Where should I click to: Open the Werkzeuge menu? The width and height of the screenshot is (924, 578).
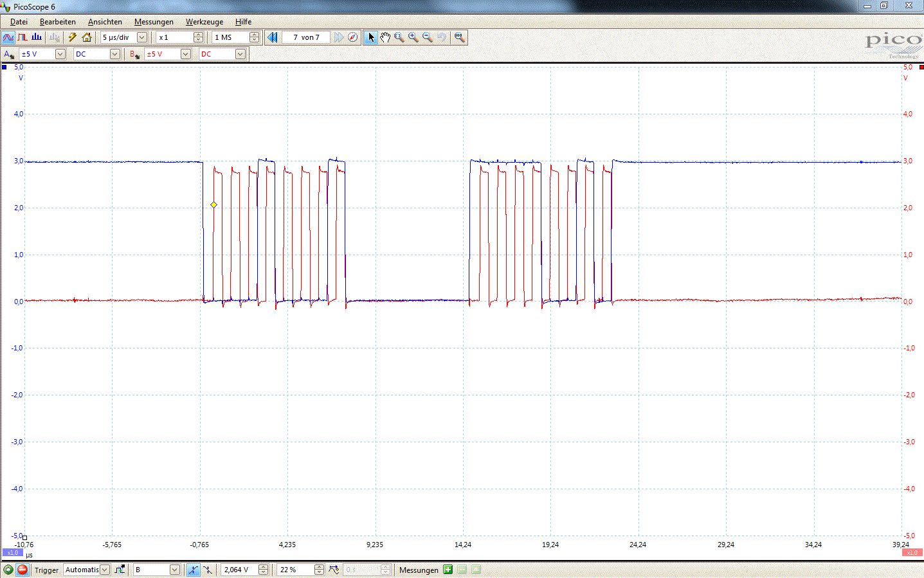tap(204, 22)
